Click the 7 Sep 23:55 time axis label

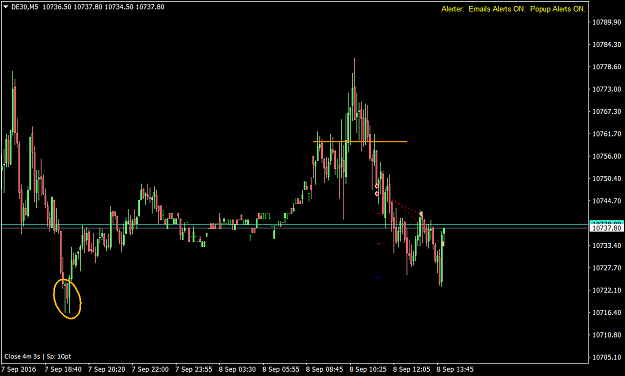(194, 369)
